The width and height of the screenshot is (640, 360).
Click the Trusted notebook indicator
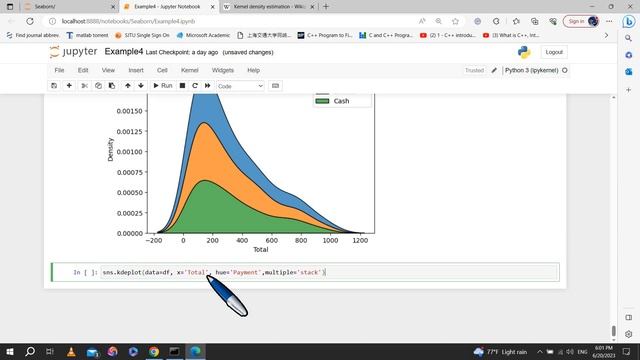click(x=474, y=70)
